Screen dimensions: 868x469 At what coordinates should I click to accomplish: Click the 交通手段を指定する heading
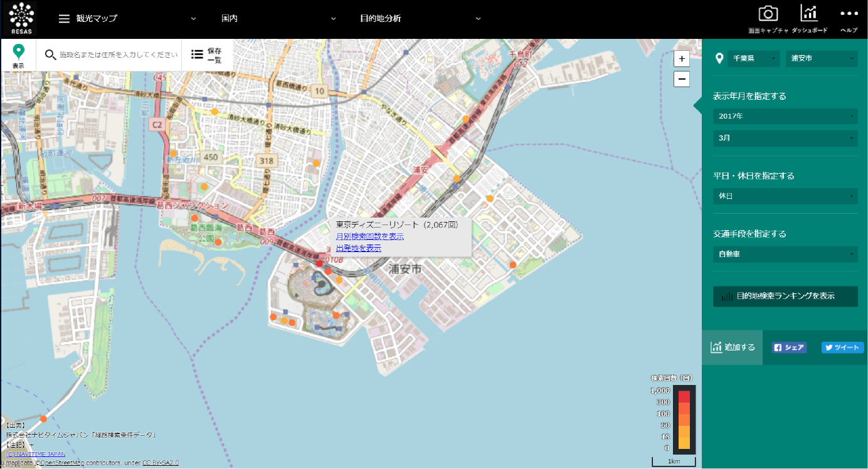749,234
